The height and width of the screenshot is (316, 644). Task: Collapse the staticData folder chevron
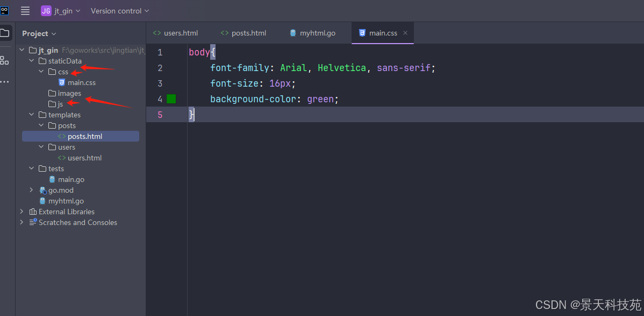[x=32, y=61]
